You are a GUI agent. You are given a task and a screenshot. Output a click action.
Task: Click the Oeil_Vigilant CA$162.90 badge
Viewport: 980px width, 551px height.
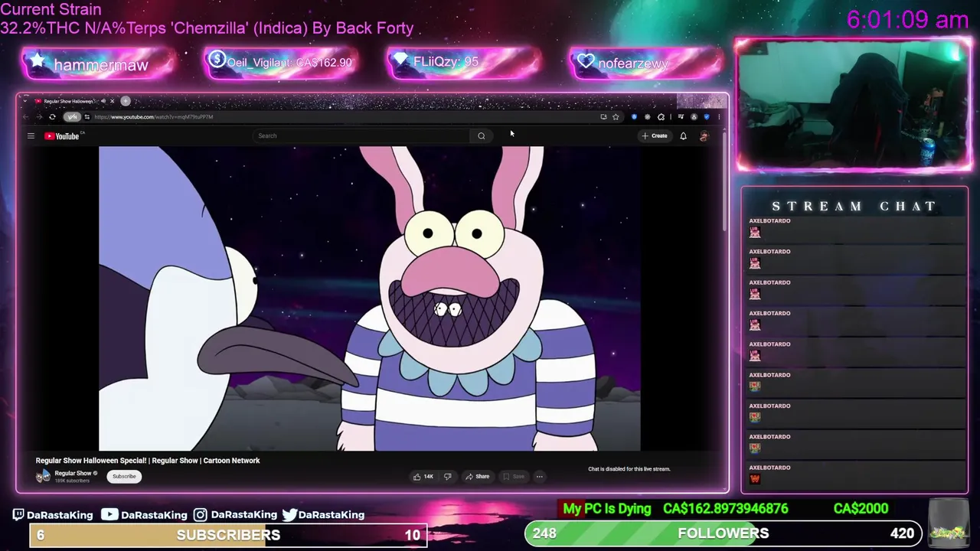tap(282, 63)
